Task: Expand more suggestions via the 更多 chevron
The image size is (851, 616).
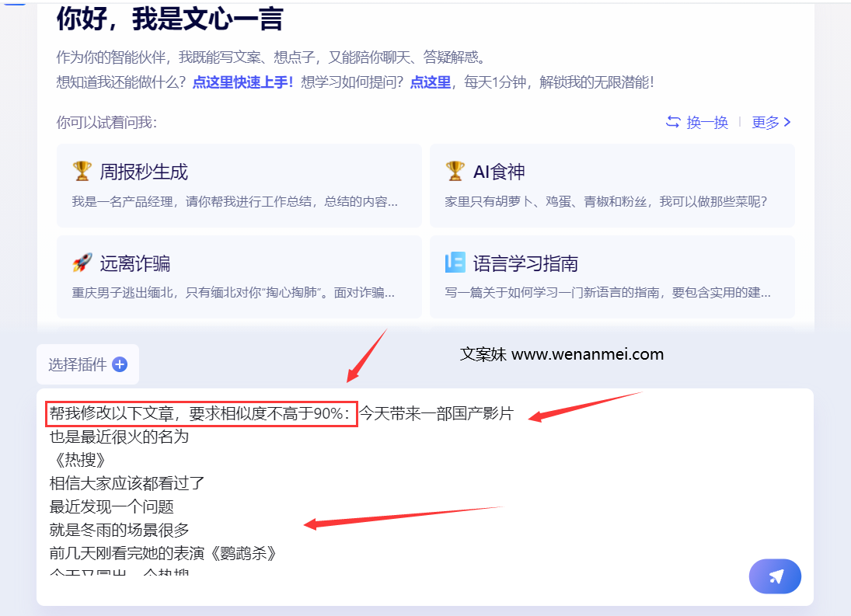Action: (787, 122)
